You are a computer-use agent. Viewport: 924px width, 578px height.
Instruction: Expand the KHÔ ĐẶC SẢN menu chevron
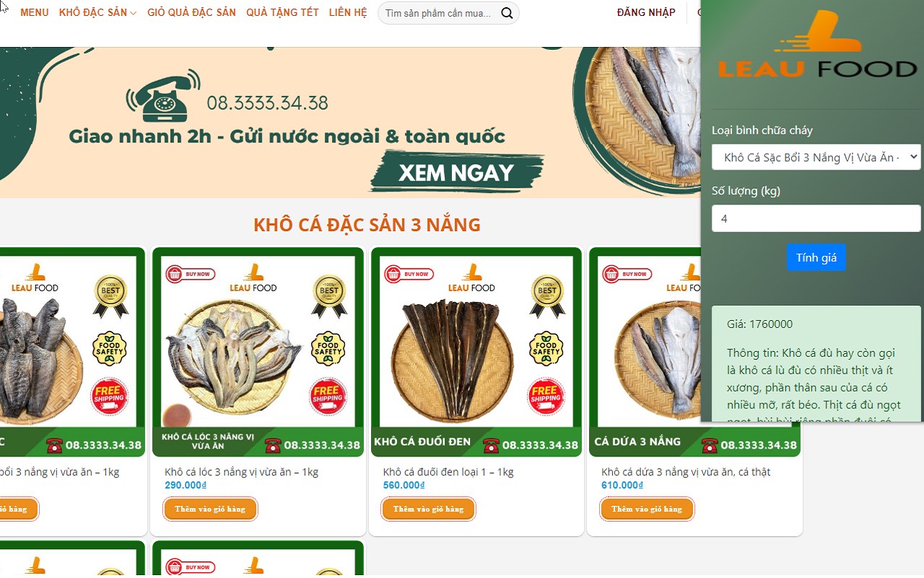pos(134,14)
